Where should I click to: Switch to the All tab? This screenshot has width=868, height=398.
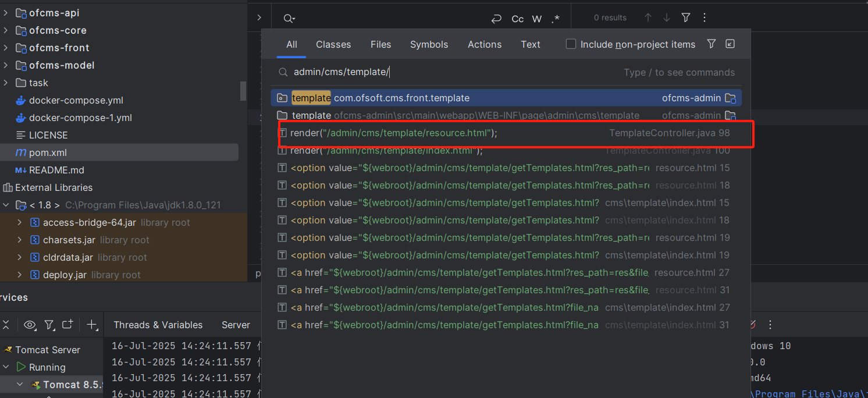tap(291, 44)
